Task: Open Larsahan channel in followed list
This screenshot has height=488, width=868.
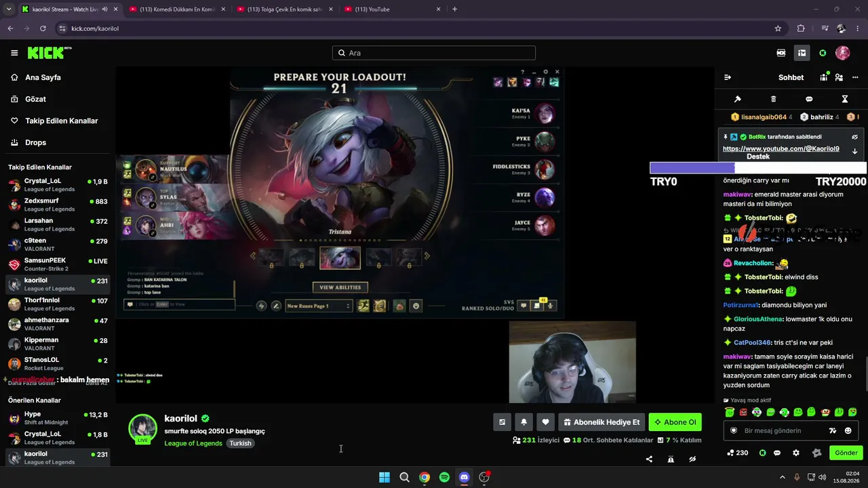Action: coord(58,224)
